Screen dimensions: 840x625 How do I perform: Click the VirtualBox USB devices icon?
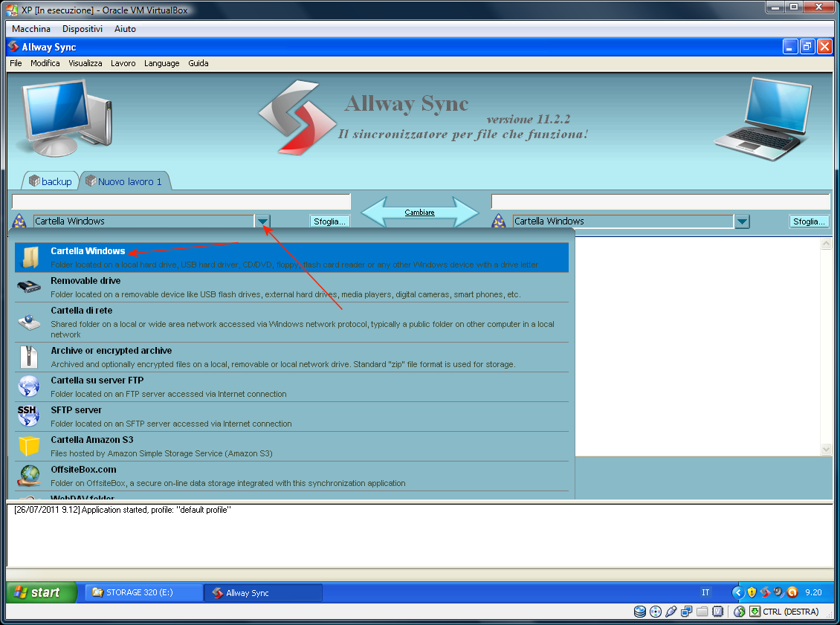tap(671, 612)
